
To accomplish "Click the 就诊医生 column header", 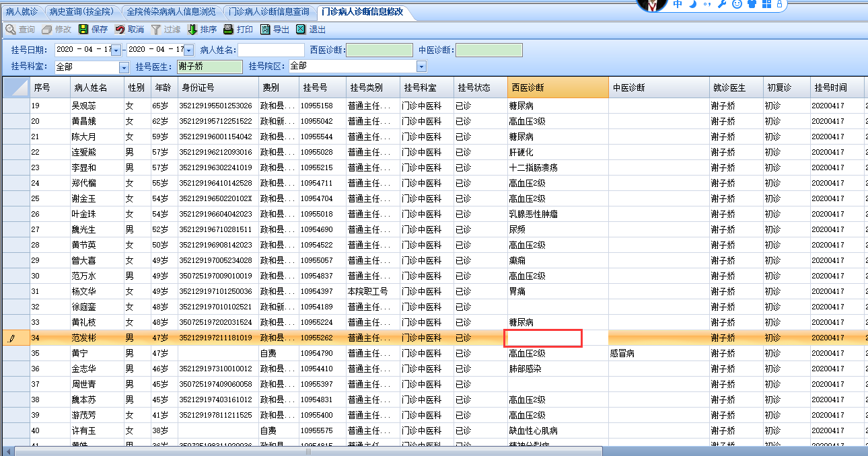I will (736, 88).
